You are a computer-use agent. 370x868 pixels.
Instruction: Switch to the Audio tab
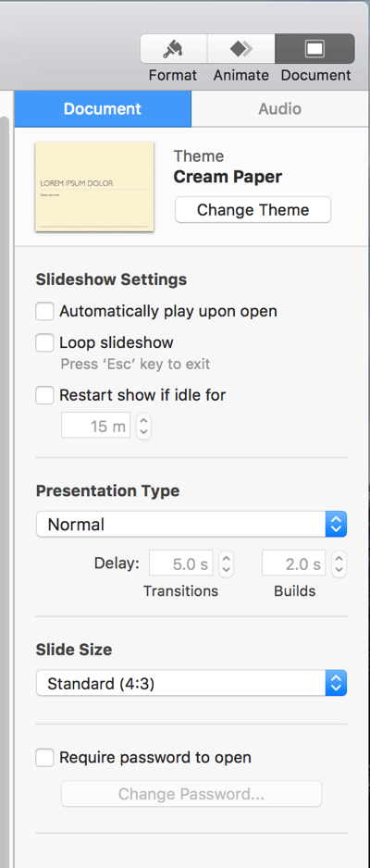coord(280,108)
